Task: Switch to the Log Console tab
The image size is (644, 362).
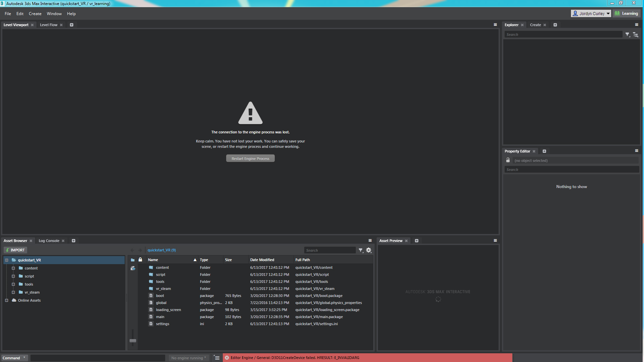Action: pos(49,241)
